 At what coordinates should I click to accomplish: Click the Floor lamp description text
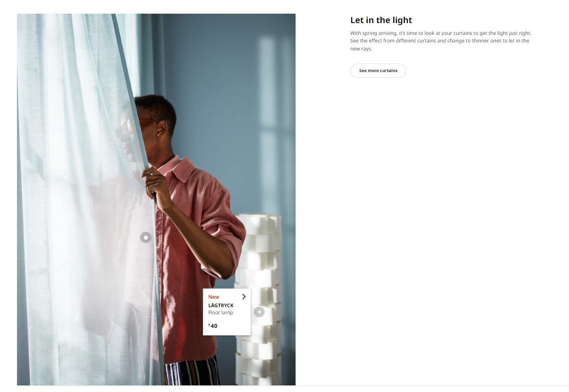coord(221,312)
